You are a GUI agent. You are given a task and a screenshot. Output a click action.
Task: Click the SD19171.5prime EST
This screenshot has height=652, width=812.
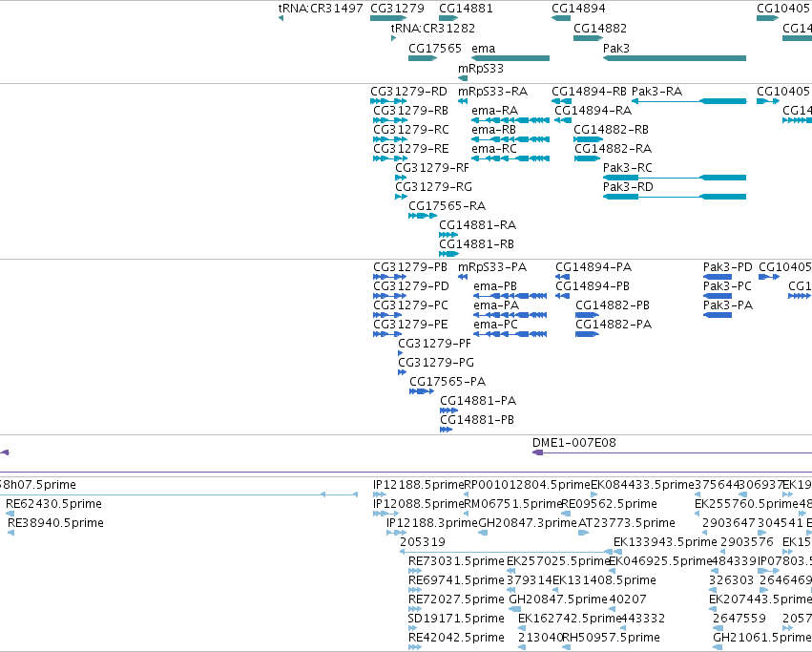pyautogui.click(x=413, y=629)
